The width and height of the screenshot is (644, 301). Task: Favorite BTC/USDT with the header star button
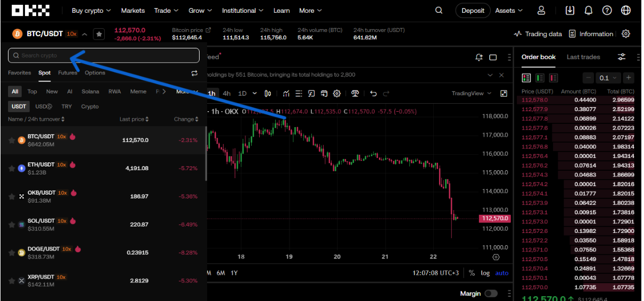pyautogui.click(x=99, y=34)
